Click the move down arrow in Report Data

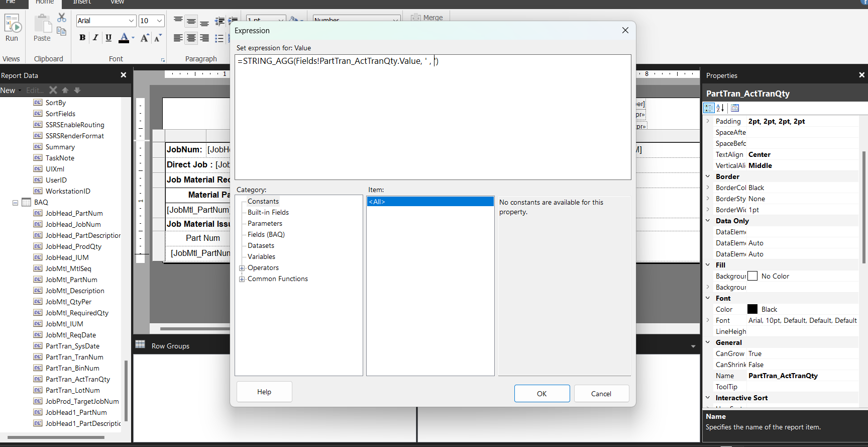pyautogui.click(x=77, y=91)
